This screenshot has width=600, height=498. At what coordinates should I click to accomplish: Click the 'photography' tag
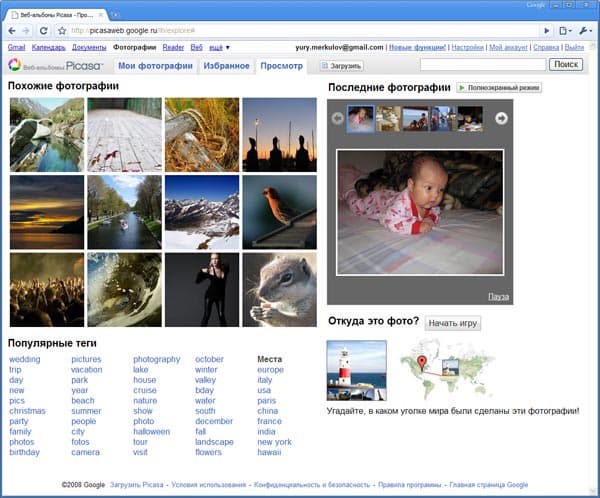click(157, 359)
